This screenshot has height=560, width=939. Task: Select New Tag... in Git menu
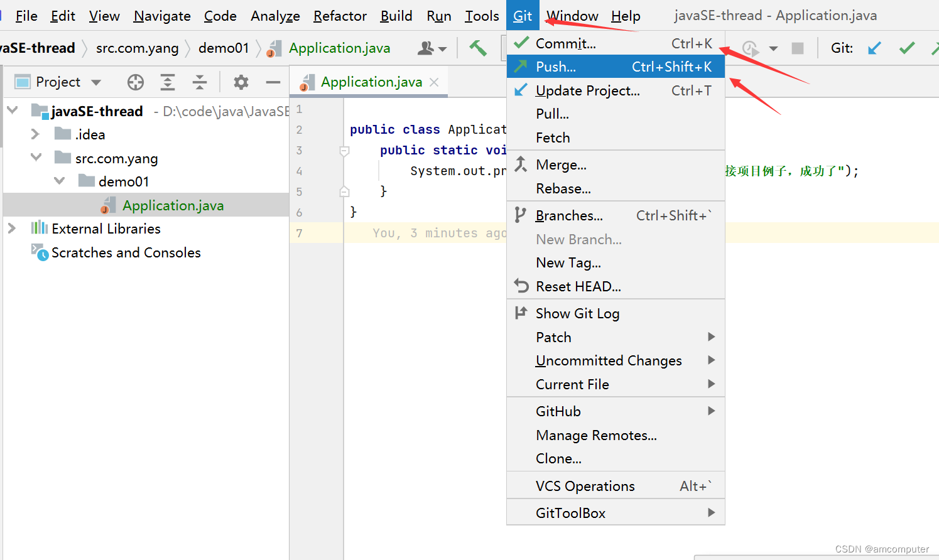coord(616,262)
